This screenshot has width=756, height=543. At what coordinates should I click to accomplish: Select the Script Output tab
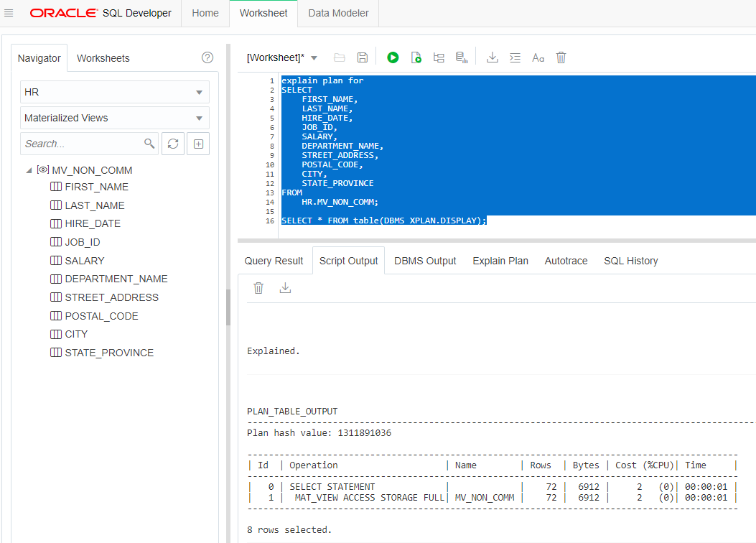(x=349, y=261)
